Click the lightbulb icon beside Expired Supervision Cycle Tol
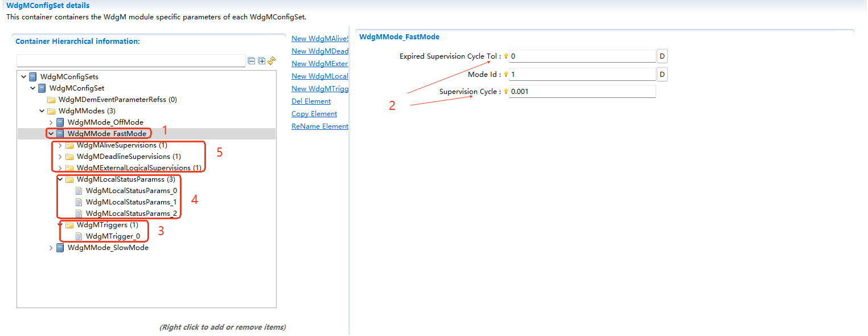Viewport: 868px width, 336px height. tap(505, 56)
